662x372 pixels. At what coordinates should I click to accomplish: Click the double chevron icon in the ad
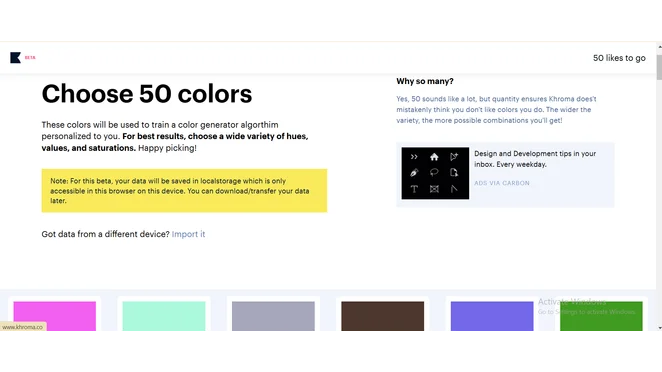coord(414,157)
